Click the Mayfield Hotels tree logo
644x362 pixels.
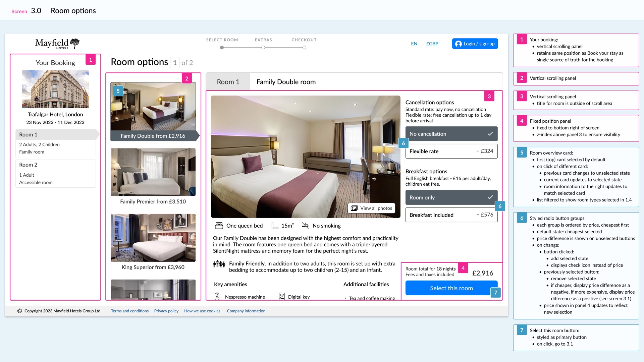[74, 43]
